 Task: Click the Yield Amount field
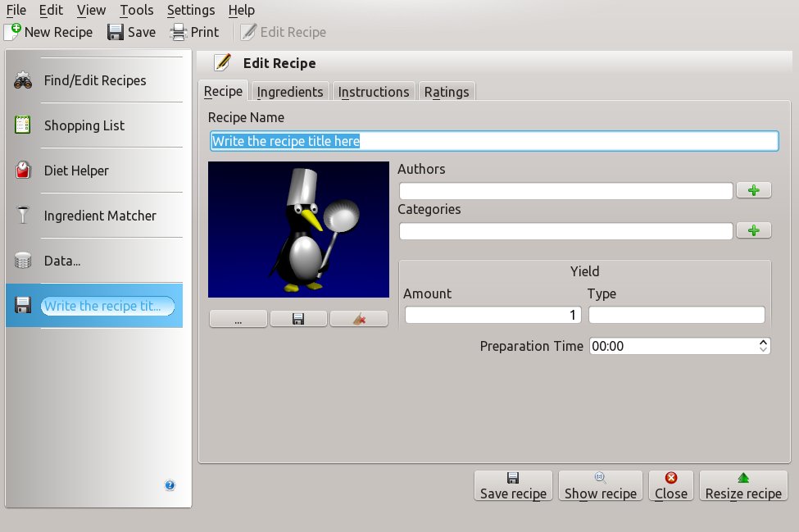pos(493,315)
